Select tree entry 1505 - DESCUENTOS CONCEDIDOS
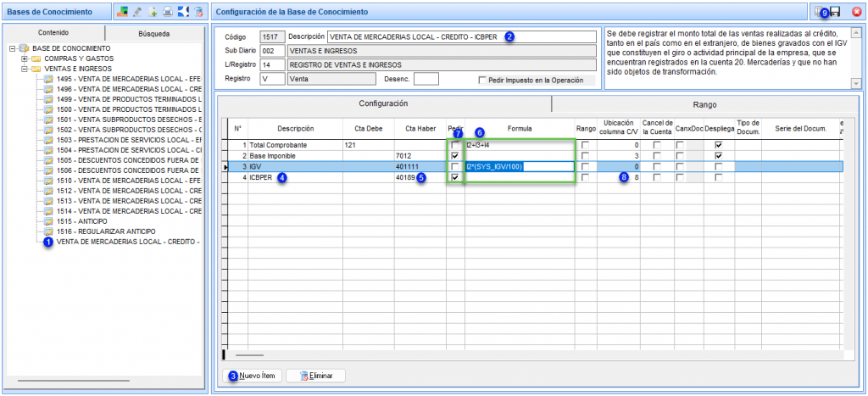The height and width of the screenshot is (396, 868). click(x=129, y=160)
